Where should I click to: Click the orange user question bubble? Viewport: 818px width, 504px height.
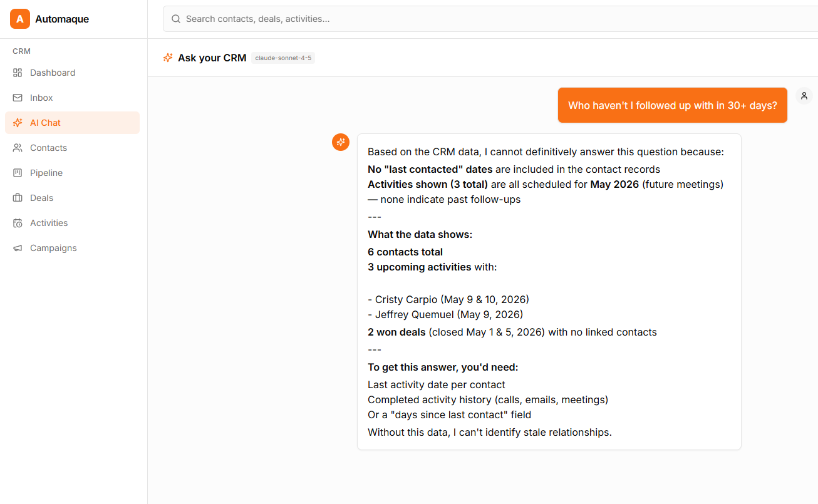point(673,105)
